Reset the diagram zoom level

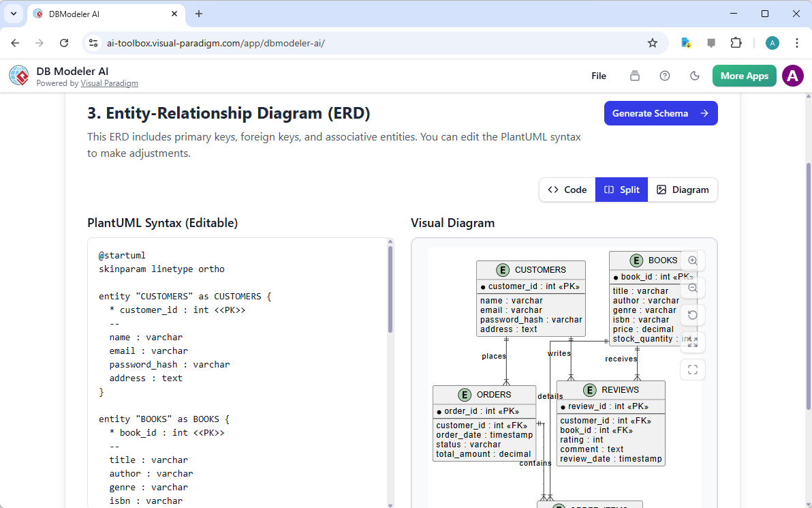[692, 314]
